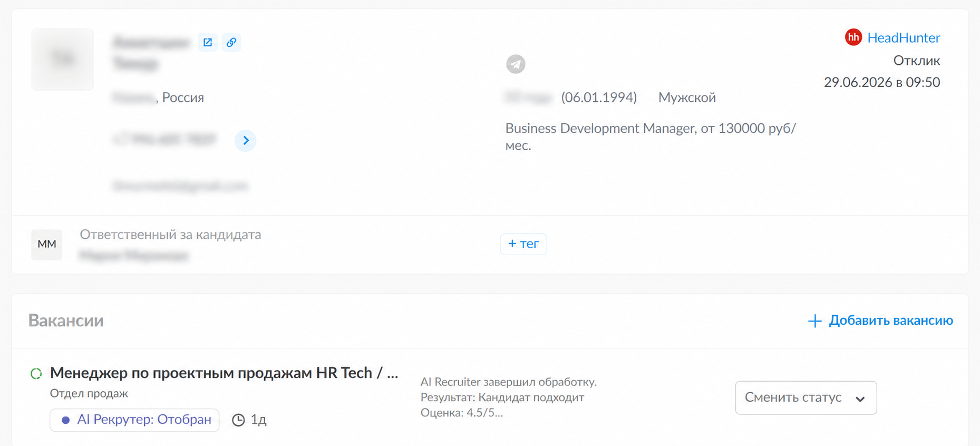Image resolution: width=980 pixels, height=446 pixels.
Task: Click the birth date (06.01.1994)
Action: click(x=599, y=98)
